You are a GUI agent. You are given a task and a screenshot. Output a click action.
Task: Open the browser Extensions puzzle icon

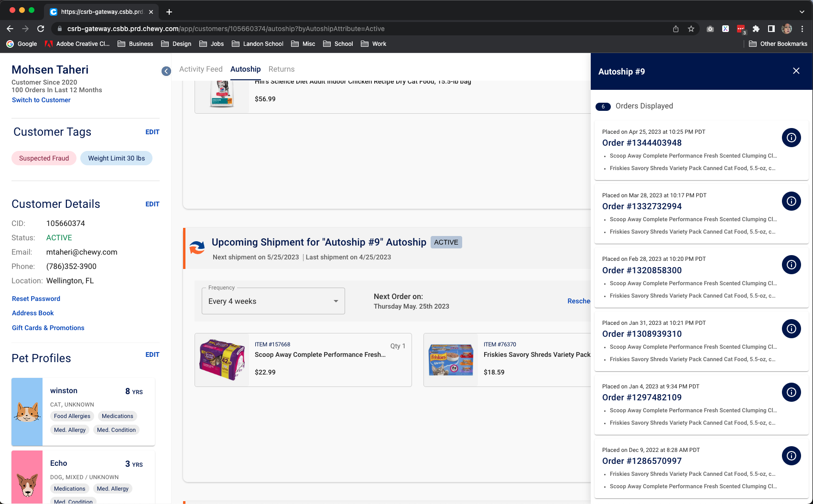point(756,29)
